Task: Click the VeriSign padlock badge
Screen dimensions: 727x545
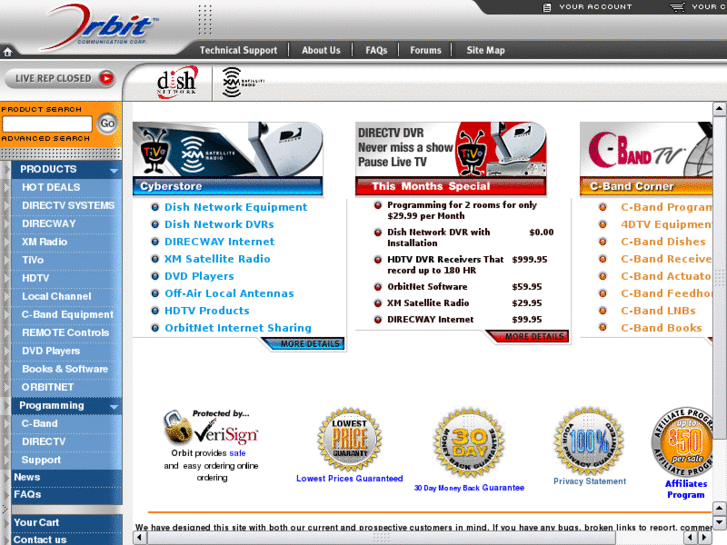Action: (x=211, y=427)
